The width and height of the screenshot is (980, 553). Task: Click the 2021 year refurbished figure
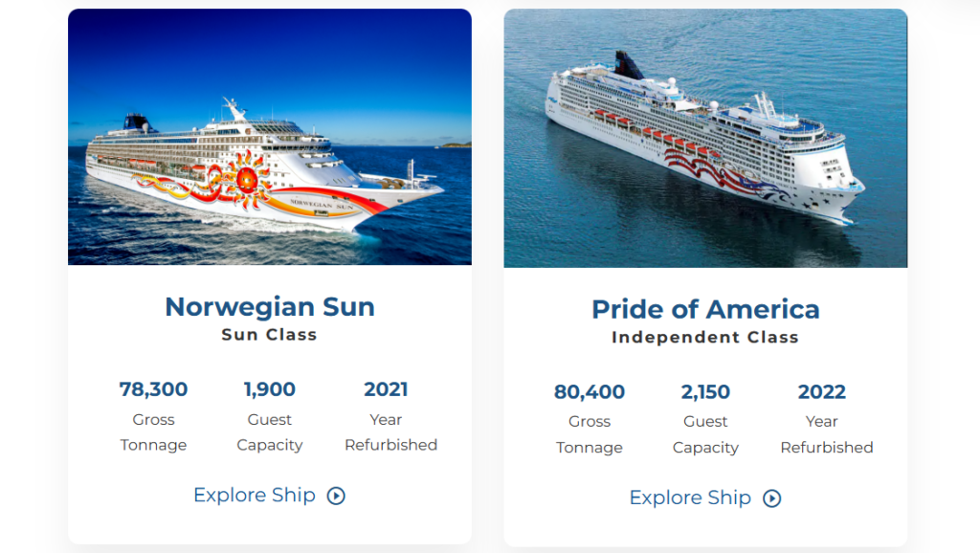tap(386, 389)
